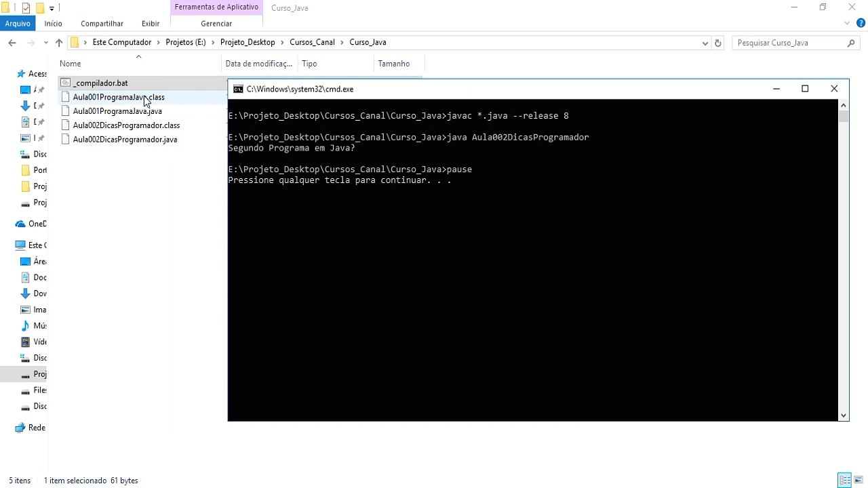Expand the ribbon with the chevron
Screen dimensions: 868x488
(847, 23)
